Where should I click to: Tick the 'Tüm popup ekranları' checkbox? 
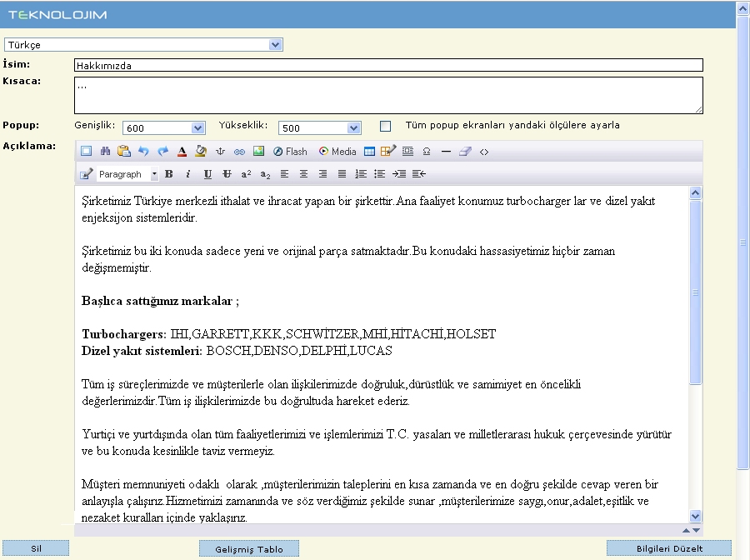click(385, 127)
